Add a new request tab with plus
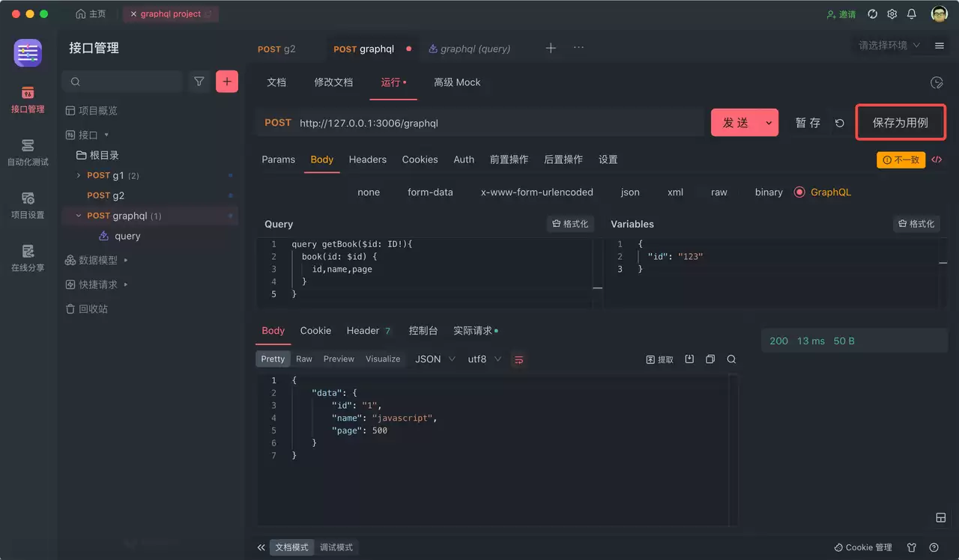 click(x=551, y=48)
